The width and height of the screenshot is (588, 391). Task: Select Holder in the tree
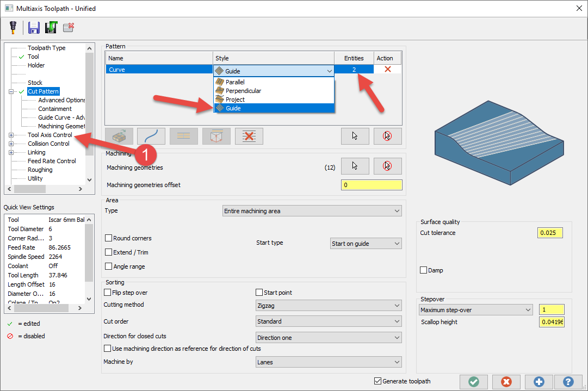pyautogui.click(x=36, y=65)
